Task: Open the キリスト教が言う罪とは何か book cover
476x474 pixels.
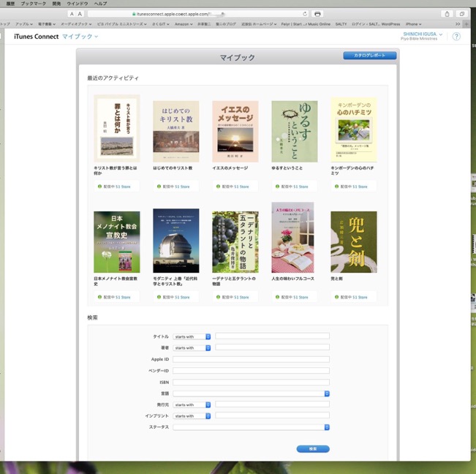Action: point(116,129)
